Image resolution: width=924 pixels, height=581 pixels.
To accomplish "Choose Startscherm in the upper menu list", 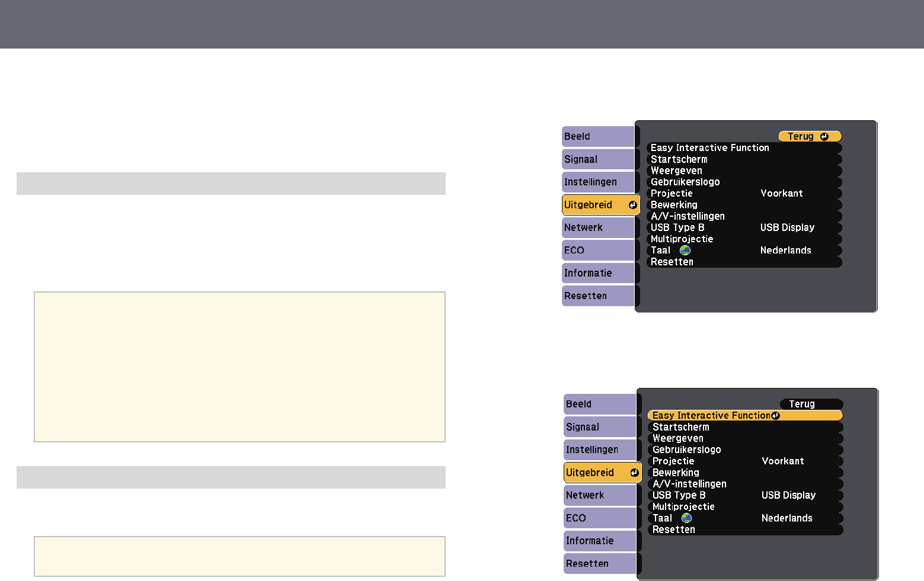I will pos(744,159).
